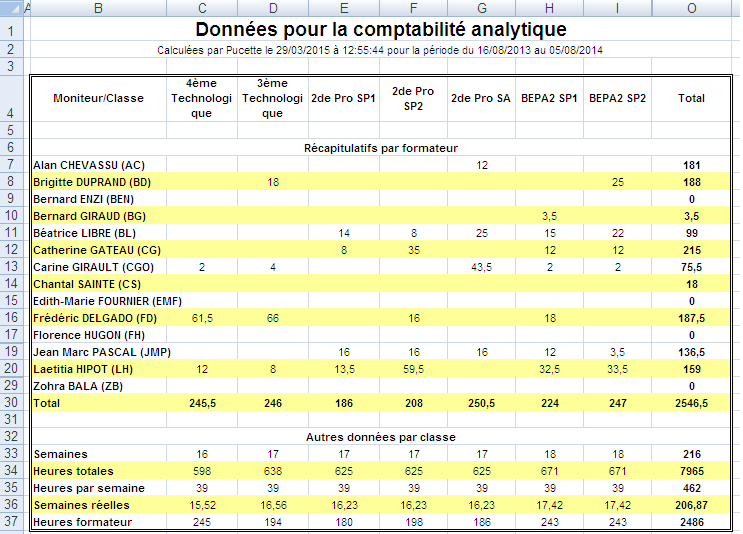Select column G header

481,8
